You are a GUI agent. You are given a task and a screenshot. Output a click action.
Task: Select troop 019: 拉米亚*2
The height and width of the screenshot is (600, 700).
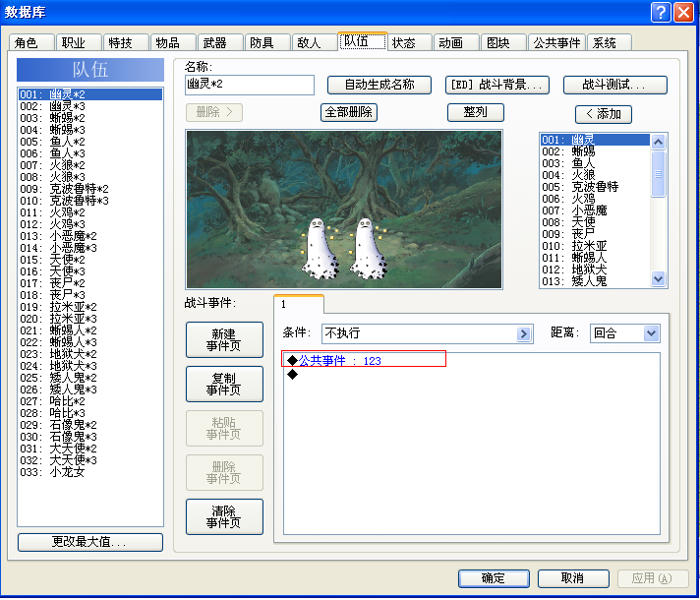pos(90,307)
